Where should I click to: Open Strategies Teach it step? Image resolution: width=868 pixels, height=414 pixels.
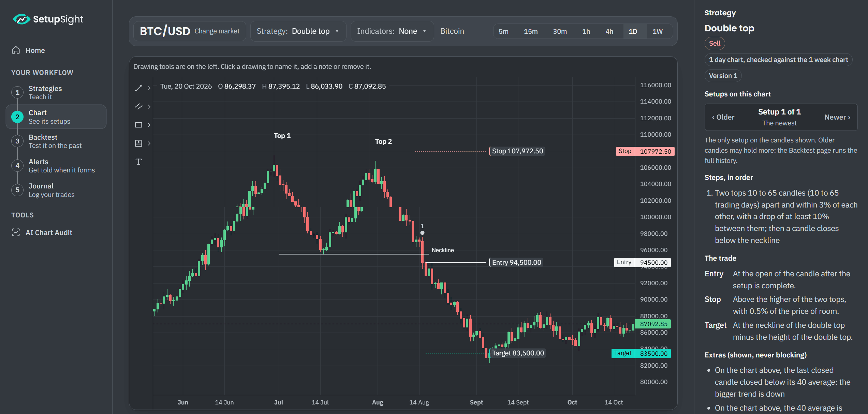tap(56, 92)
